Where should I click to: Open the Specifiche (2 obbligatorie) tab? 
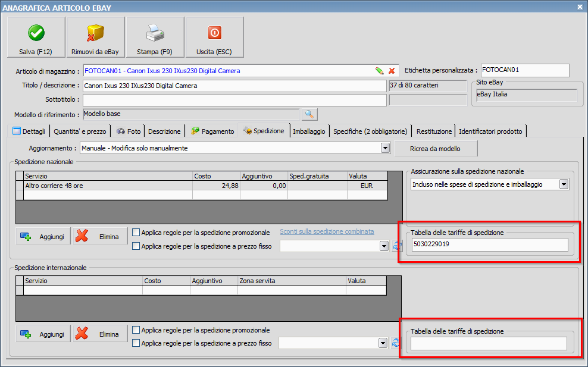pos(371,131)
